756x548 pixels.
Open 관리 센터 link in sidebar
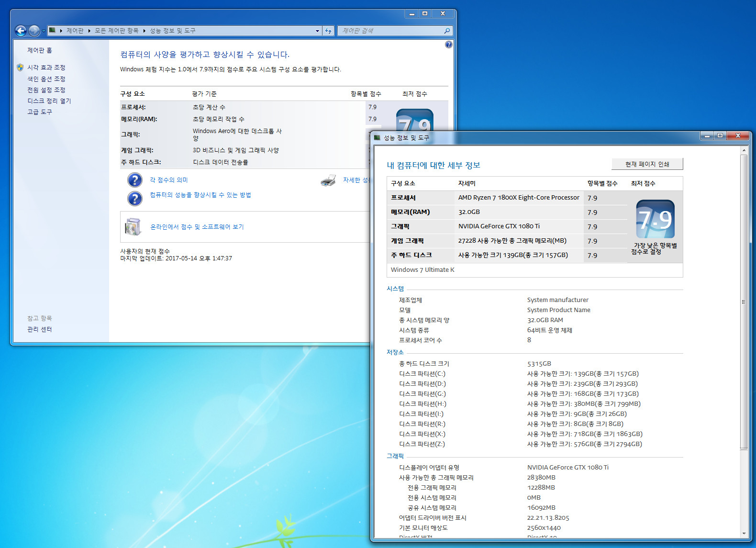point(39,329)
